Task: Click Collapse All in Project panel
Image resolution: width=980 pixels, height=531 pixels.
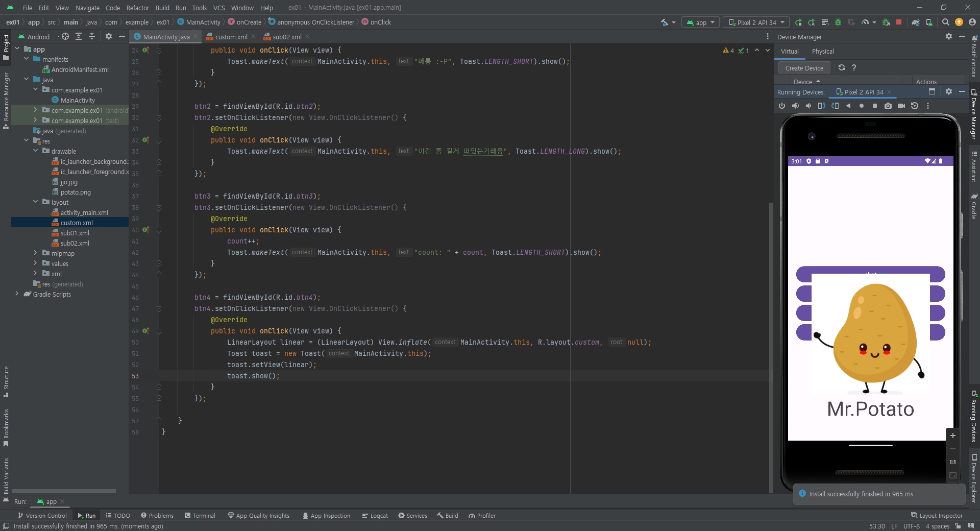Action: coord(92,37)
